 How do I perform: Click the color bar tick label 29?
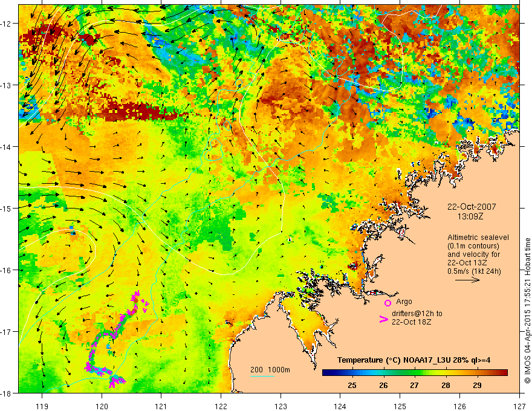tap(477, 385)
